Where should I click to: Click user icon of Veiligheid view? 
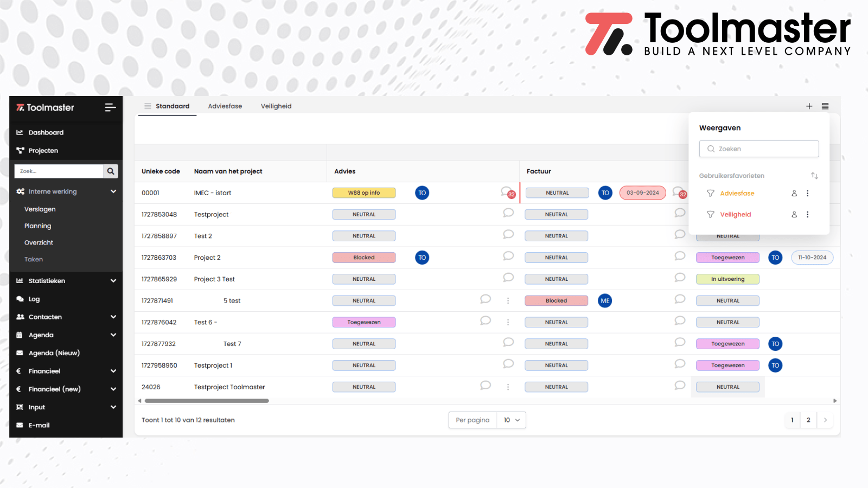coord(794,215)
